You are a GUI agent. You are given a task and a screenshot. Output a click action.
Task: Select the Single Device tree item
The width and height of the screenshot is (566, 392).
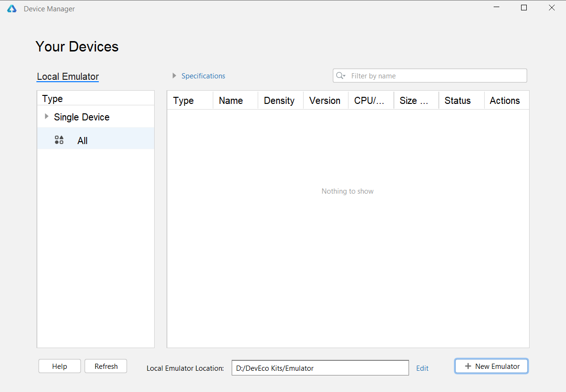pos(82,117)
